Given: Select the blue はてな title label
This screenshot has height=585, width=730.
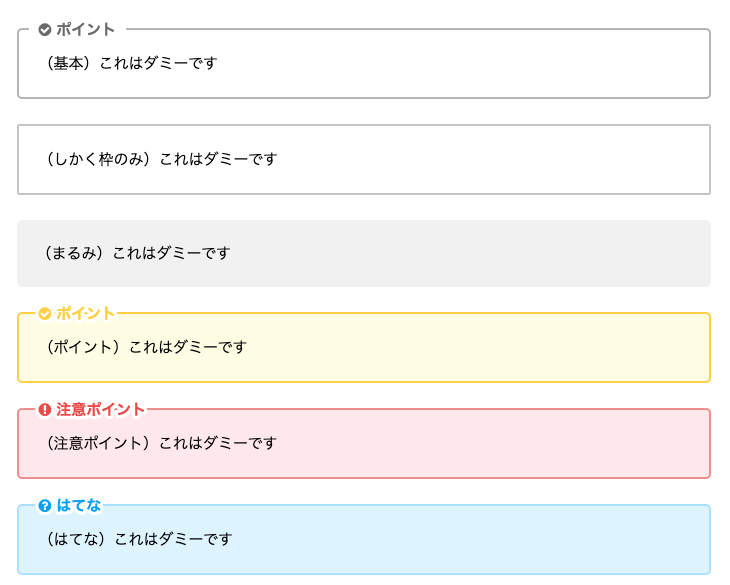Looking at the screenshot, I should pos(79,506).
